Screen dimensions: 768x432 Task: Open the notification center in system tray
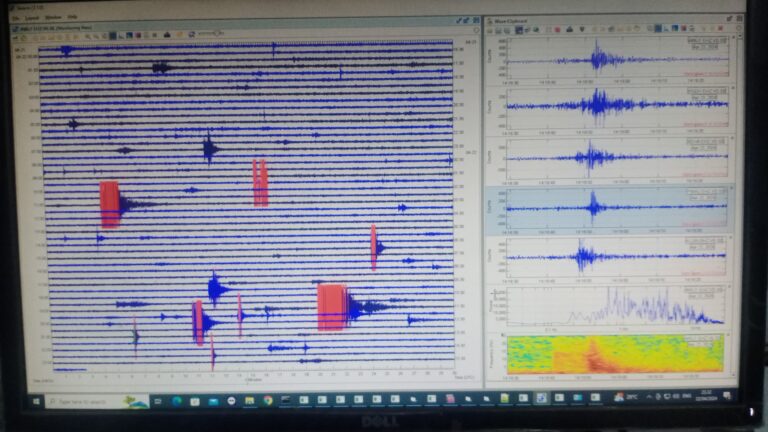coord(725,400)
